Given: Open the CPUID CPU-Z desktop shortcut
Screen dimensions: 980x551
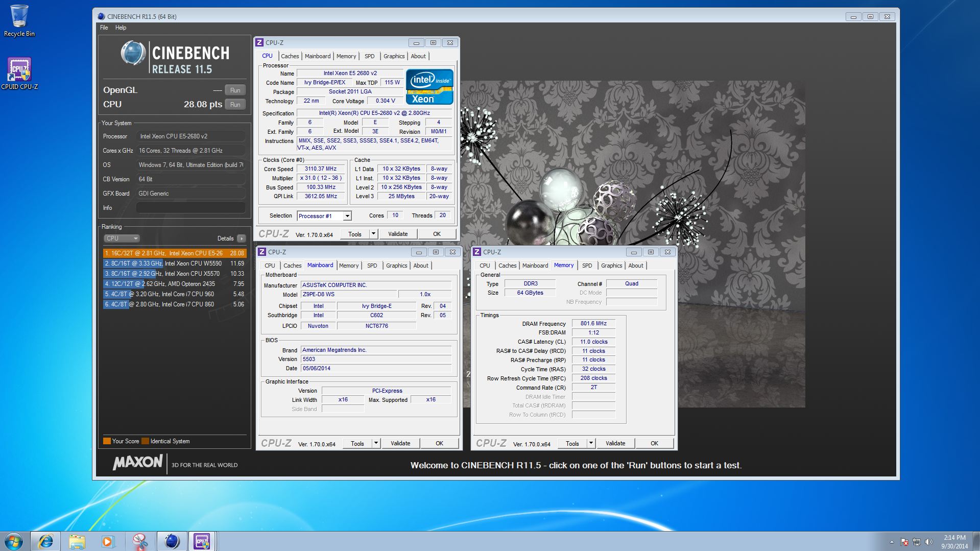Looking at the screenshot, I should (19, 74).
